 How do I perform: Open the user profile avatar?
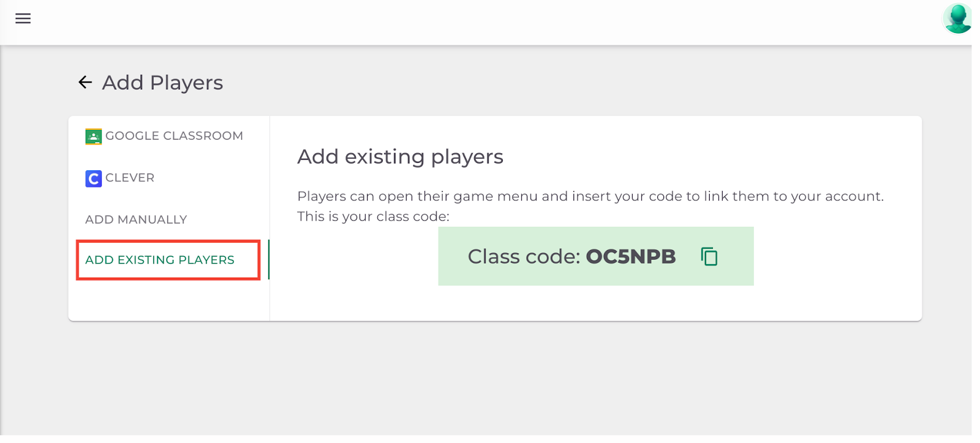(957, 18)
